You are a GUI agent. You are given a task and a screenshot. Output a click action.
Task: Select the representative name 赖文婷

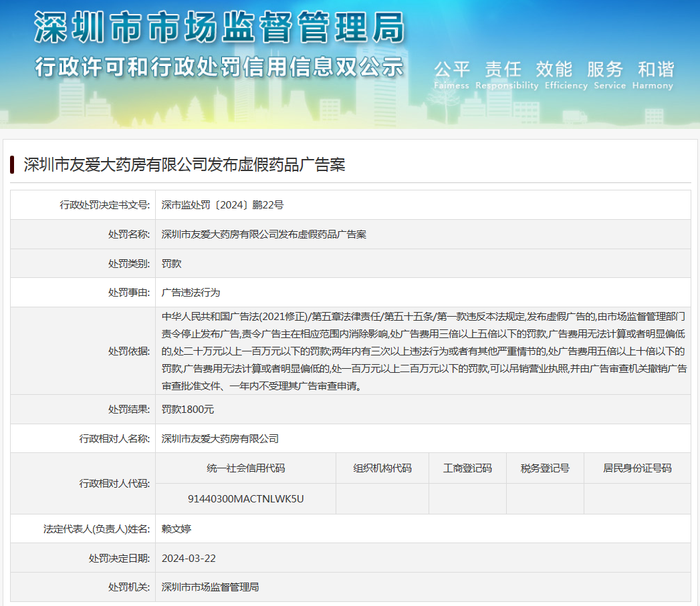tap(176, 528)
